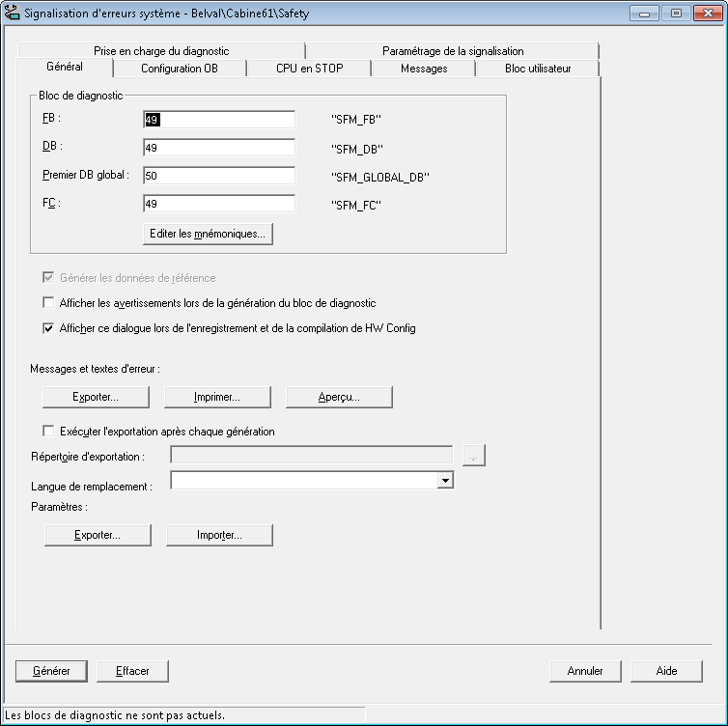
Task: Click the Effacer button
Action: pyautogui.click(x=132, y=671)
